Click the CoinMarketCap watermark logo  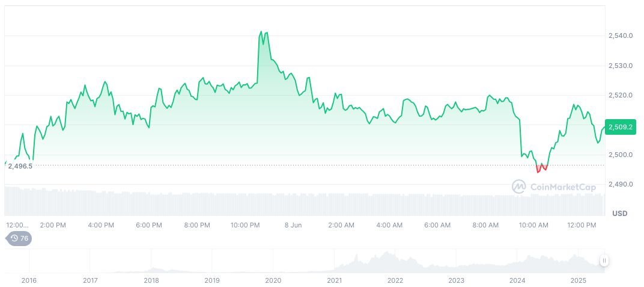point(553,187)
